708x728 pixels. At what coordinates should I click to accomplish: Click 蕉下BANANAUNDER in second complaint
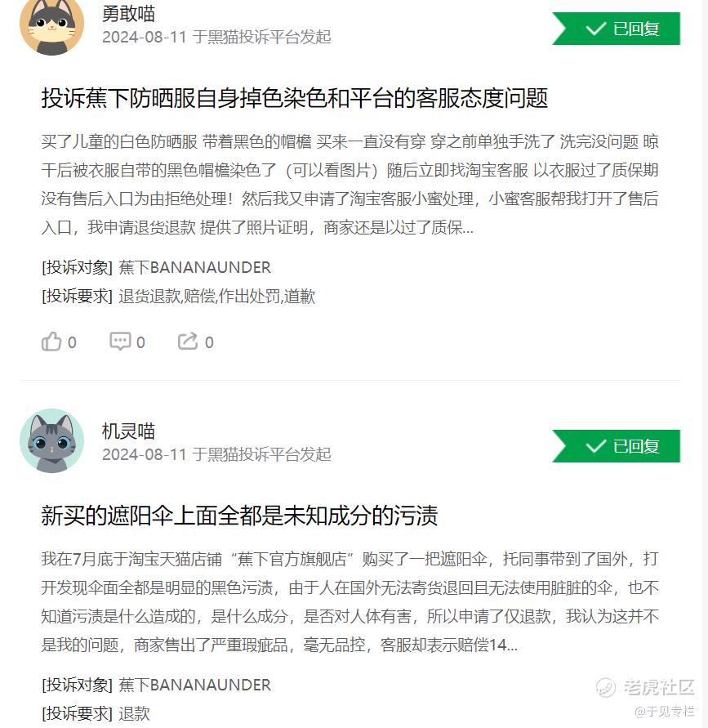(x=195, y=685)
